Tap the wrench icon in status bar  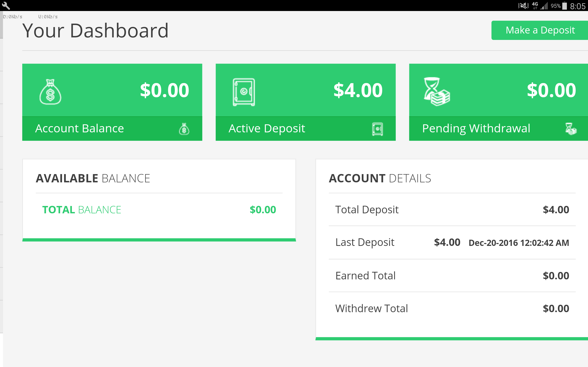(6, 5)
